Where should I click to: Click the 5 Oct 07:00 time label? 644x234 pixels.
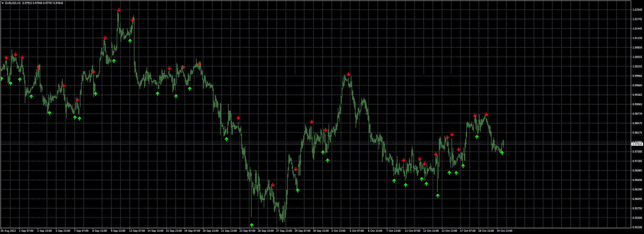click(x=357, y=231)
